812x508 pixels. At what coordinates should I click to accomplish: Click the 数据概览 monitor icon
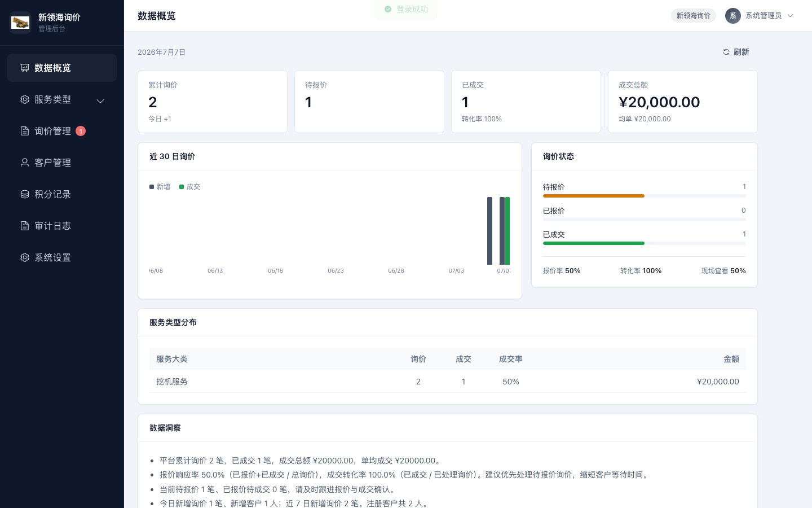(25, 68)
